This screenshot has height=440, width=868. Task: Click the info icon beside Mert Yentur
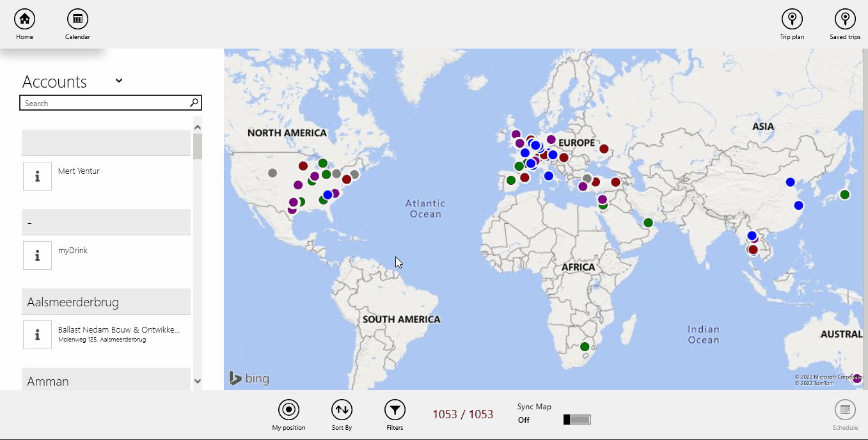(38, 176)
